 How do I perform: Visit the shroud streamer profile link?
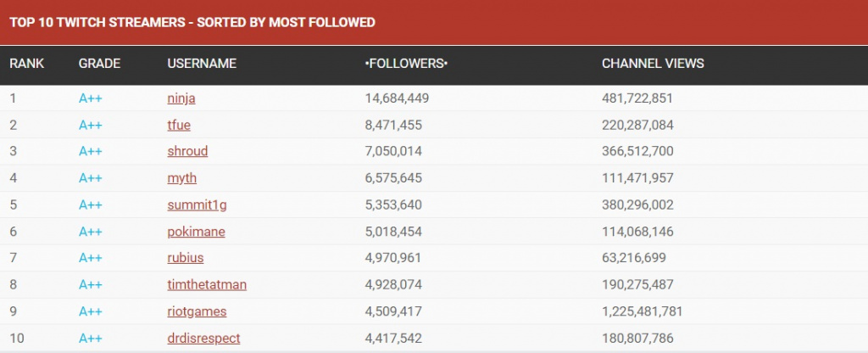tap(187, 152)
